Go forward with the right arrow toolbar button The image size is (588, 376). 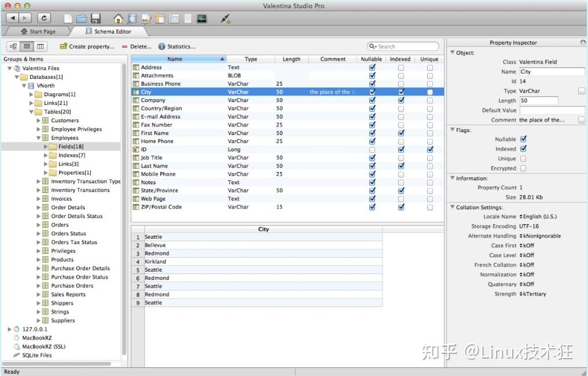pyautogui.click(x=25, y=18)
